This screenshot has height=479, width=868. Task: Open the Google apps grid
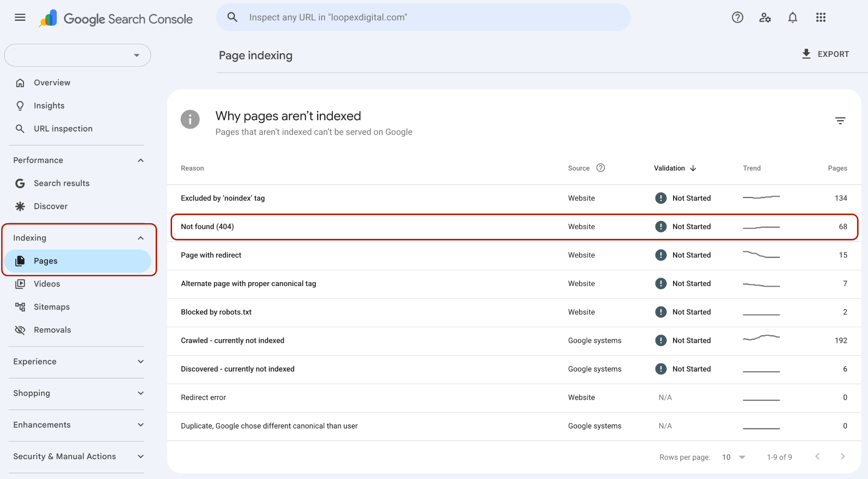click(821, 17)
